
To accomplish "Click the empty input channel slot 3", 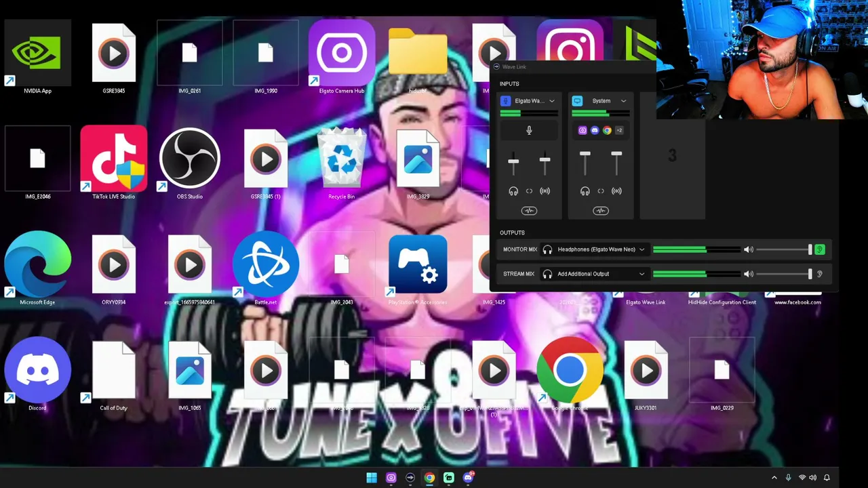I will (x=672, y=156).
